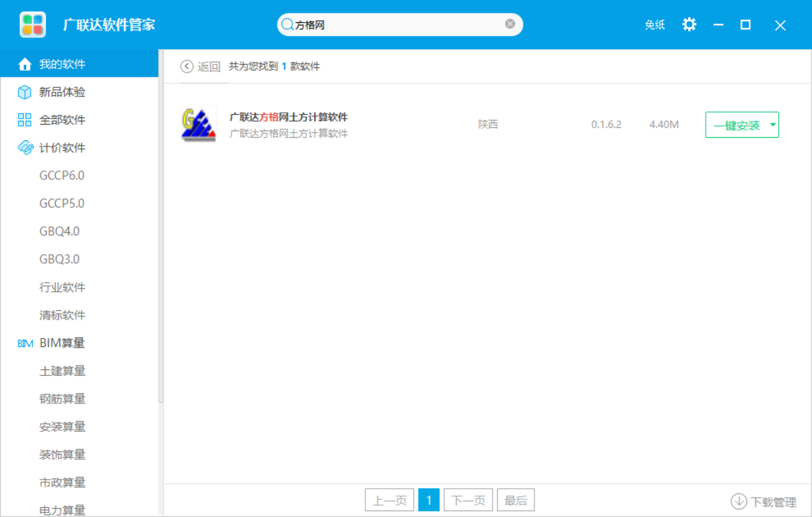Select page 1 in pagination
This screenshot has width=812, height=517.
click(x=429, y=500)
